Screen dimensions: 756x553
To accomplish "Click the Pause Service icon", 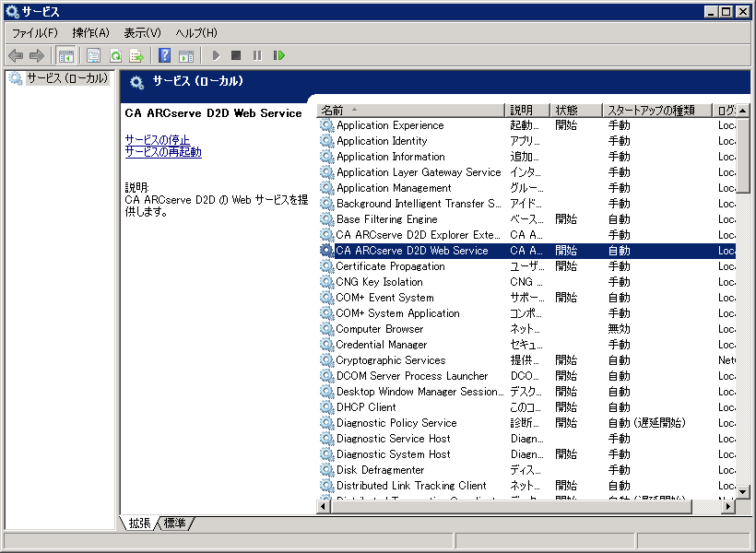I will 257,55.
